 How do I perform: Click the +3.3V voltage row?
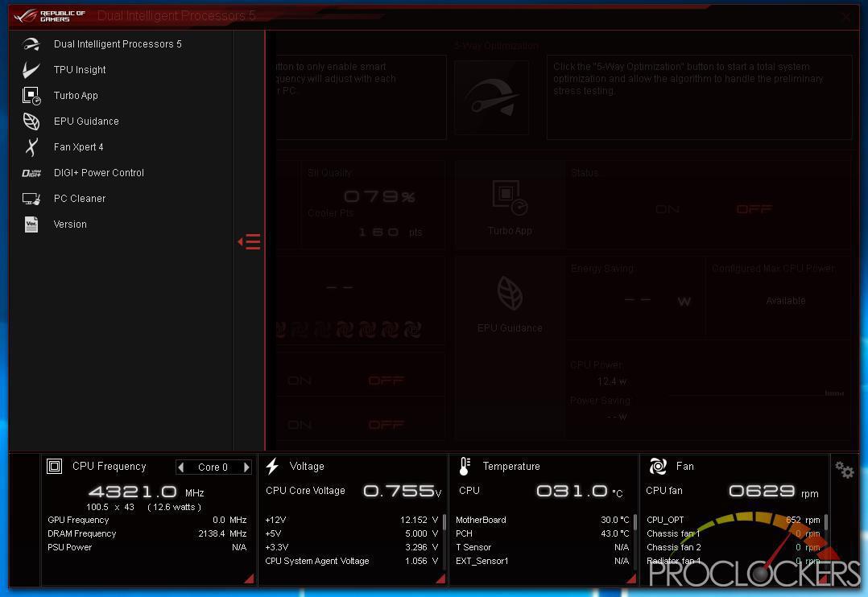352,547
